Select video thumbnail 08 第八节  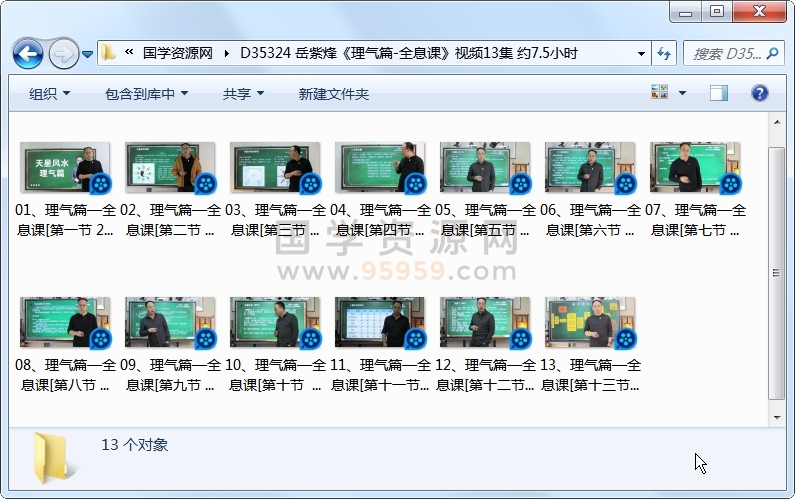tap(65, 323)
